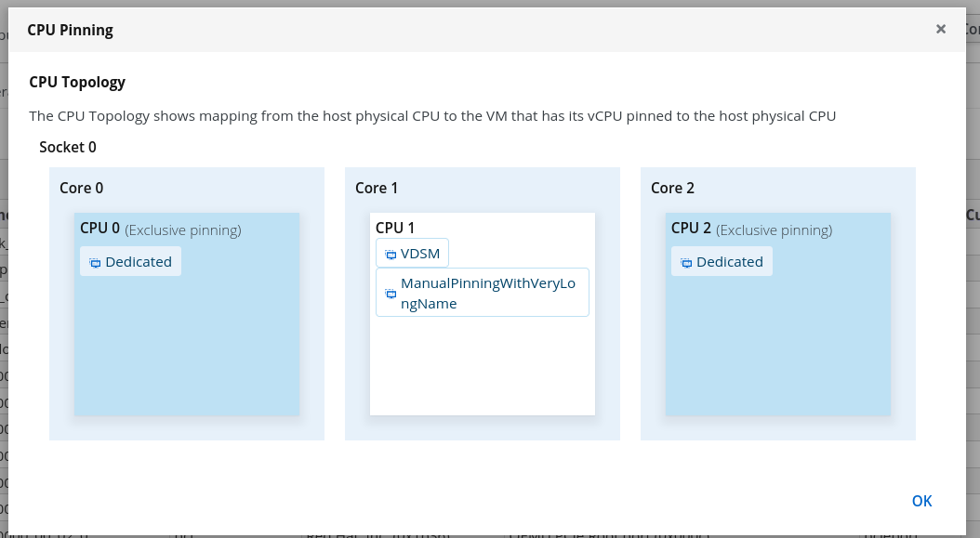Click the CPU Topology heading
Image resolution: width=980 pixels, height=538 pixels.
77,83
